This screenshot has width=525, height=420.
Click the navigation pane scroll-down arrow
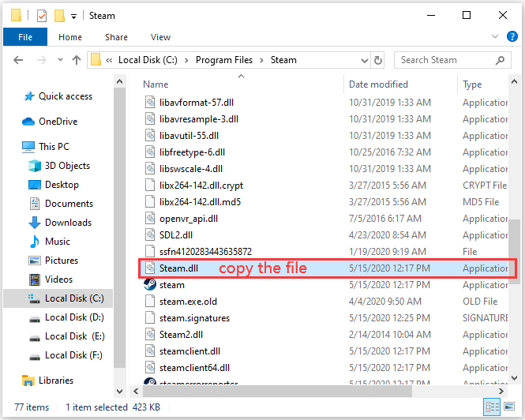[119, 391]
